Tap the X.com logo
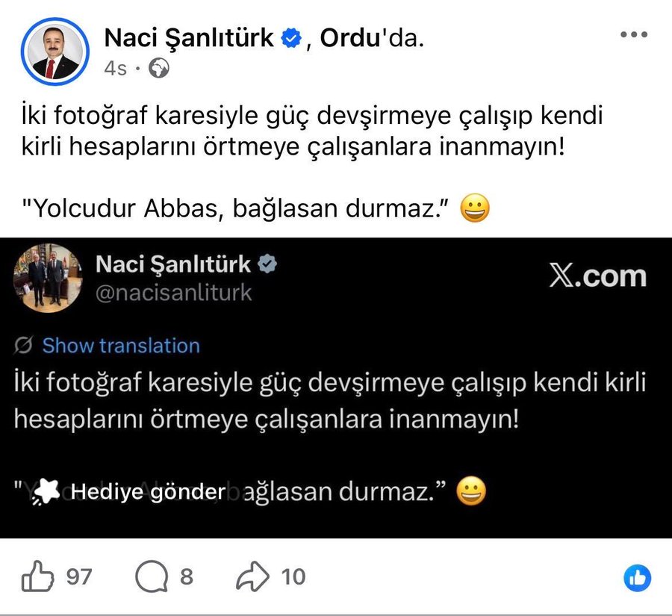The image size is (672, 616). point(598,276)
